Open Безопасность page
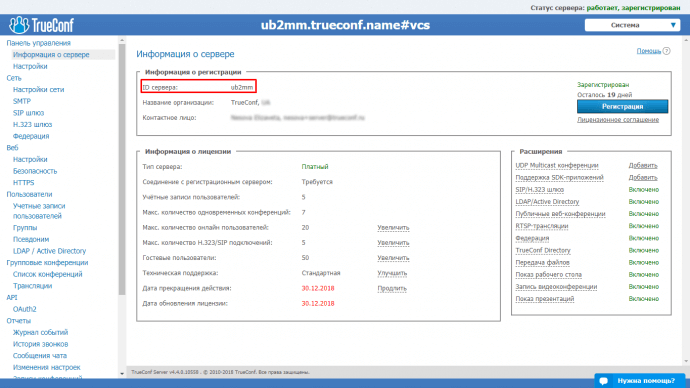Image resolution: width=690 pixels, height=388 pixels. 35,171
